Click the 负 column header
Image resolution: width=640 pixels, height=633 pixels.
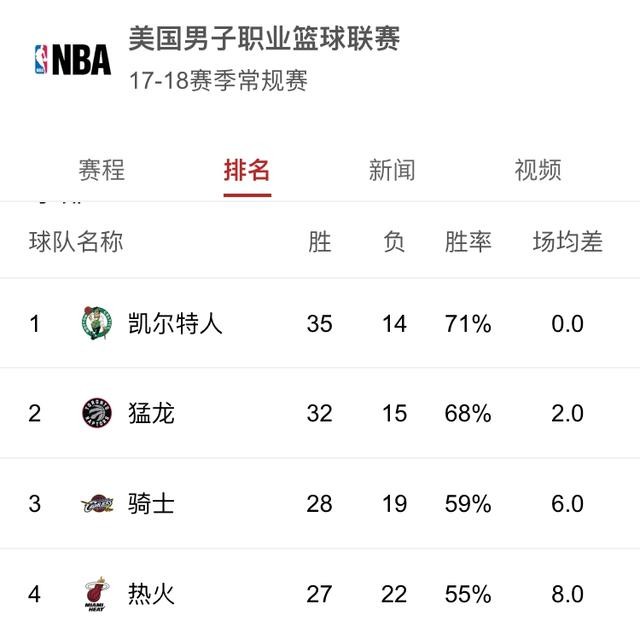(394, 242)
